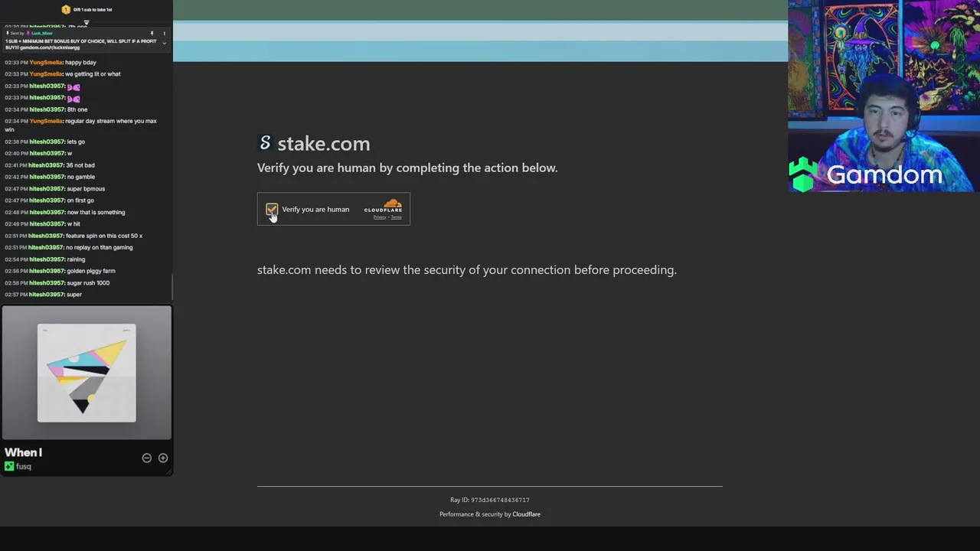Open the Cloudflare Privacy link
Image resolution: width=980 pixels, height=551 pixels.
(380, 217)
